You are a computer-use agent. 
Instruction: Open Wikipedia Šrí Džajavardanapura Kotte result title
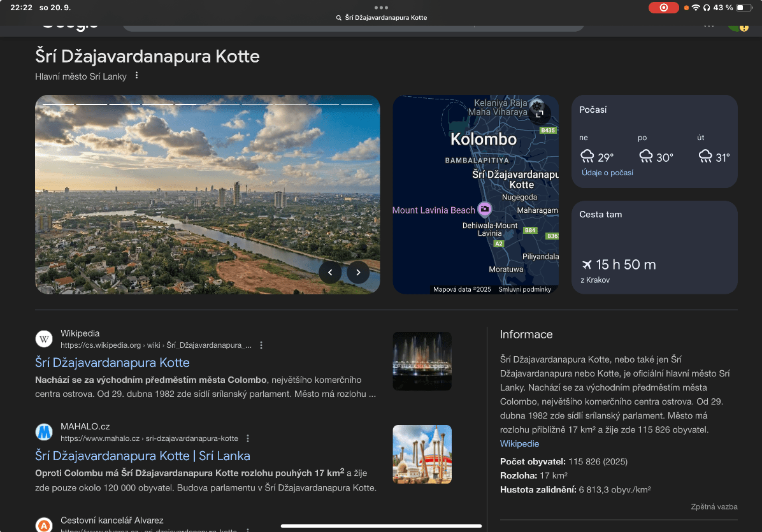click(112, 363)
